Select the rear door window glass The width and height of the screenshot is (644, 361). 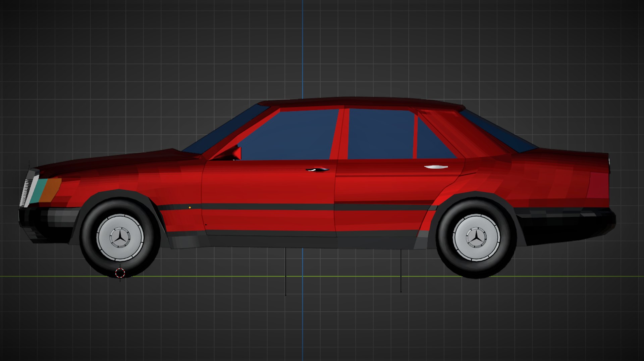[381, 134]
